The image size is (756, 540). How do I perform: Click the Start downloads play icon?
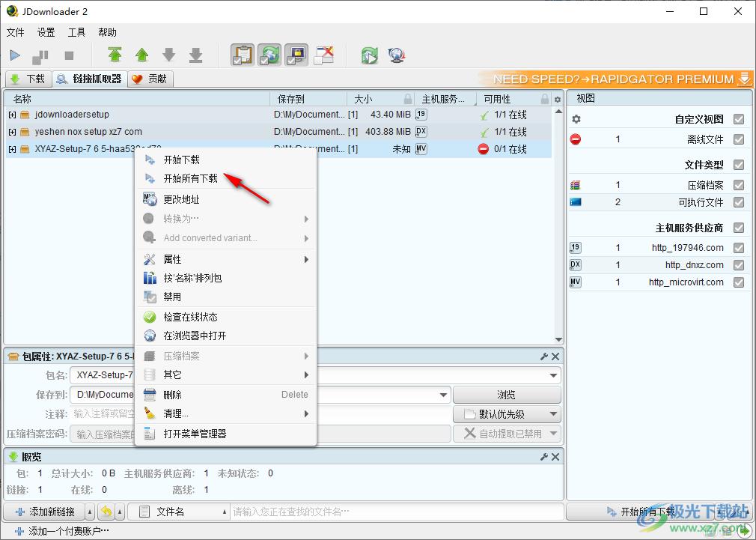click(x=15, y=55)
